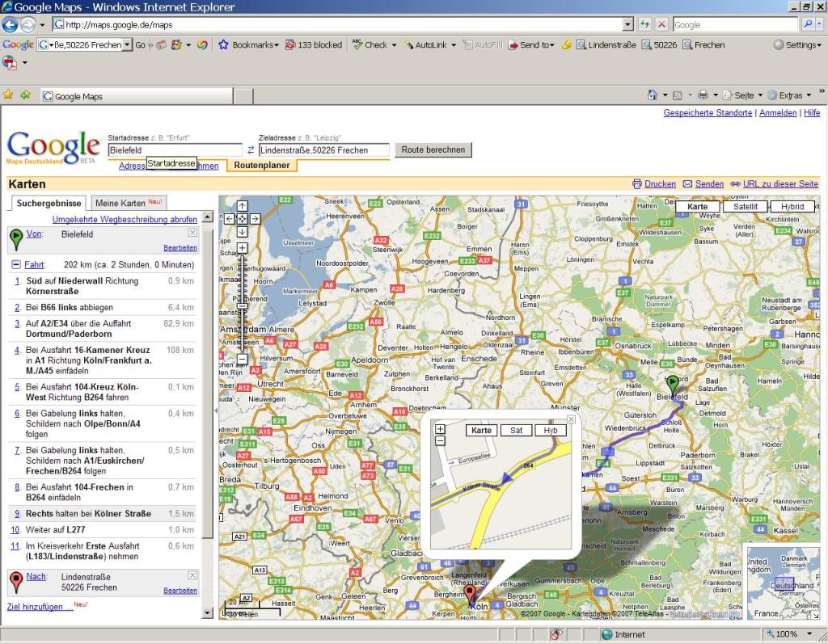The width and height of the screenshot is (828, 644).
Task: Select the Meine Karten tab
Action: 129,203
